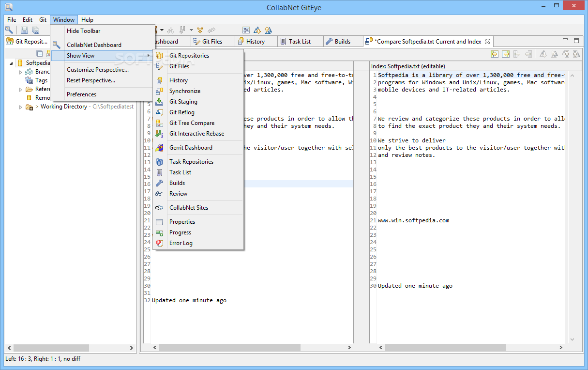
Task: Minimize the editor area panel
Action: pos(565,40)
